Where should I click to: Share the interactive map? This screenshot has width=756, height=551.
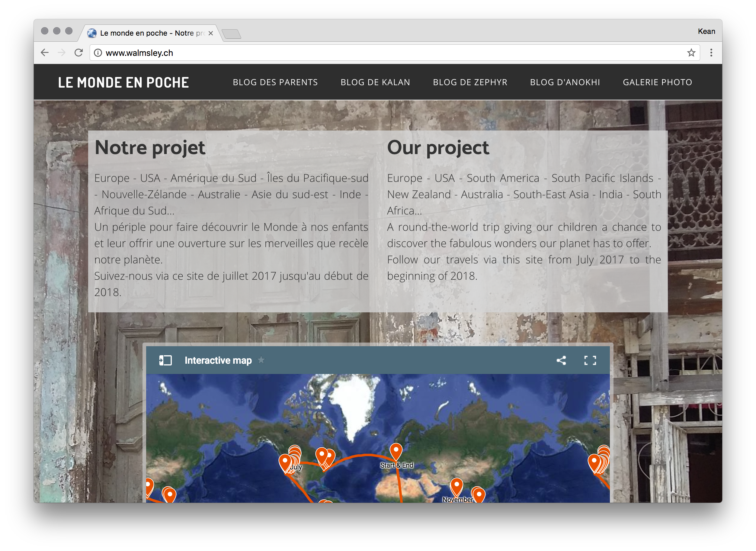click(x=561, y=360)
